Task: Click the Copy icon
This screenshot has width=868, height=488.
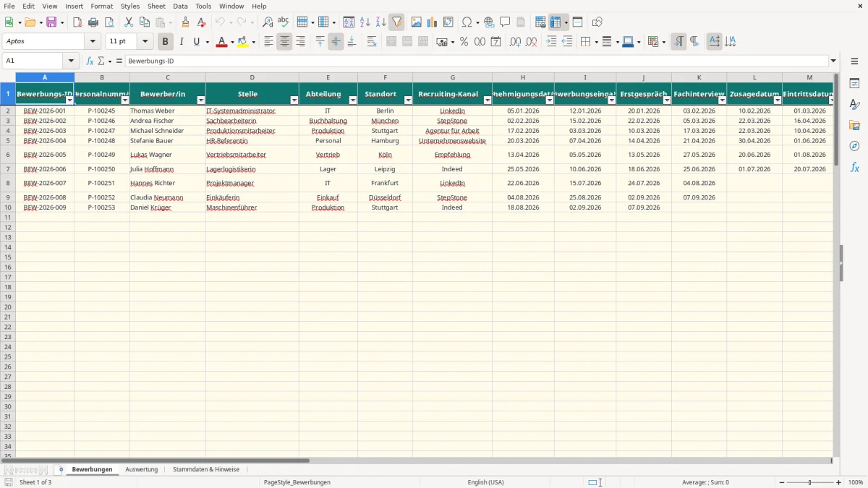Action: pos(145,22)
